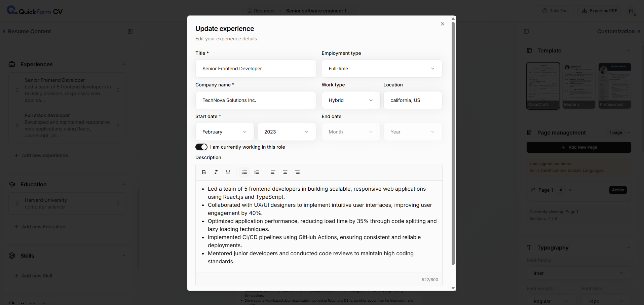Click the Take Tour button
This screenshot has height=305, width=644.
point(556,11)
